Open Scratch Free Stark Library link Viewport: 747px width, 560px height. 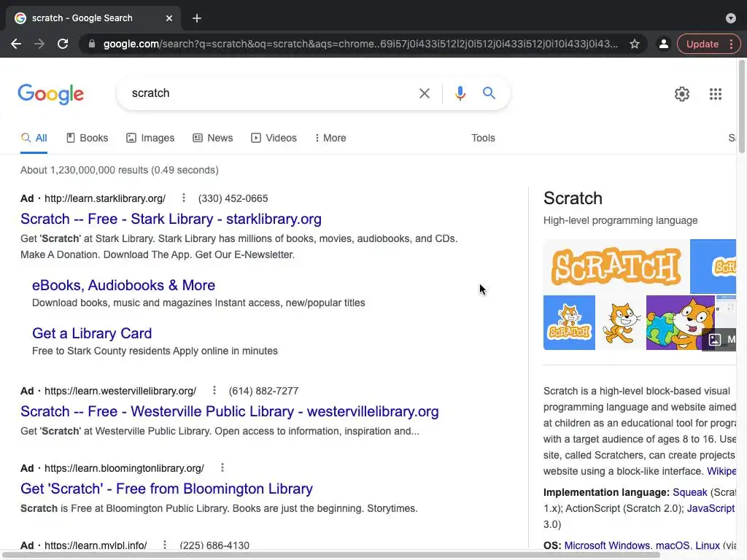[171, 219]
